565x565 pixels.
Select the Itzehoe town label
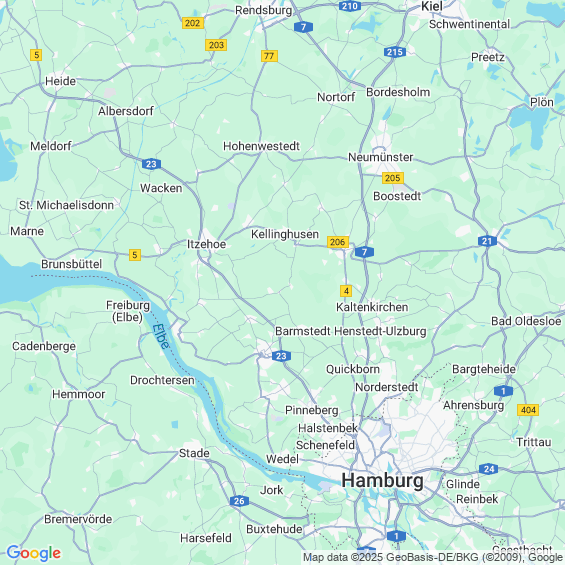point(206,244)
